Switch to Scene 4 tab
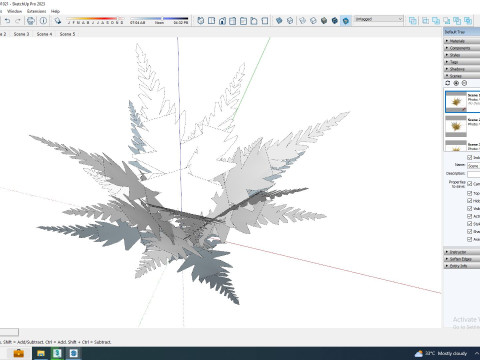This screenshot has width=480, height=360. [44, 34]
